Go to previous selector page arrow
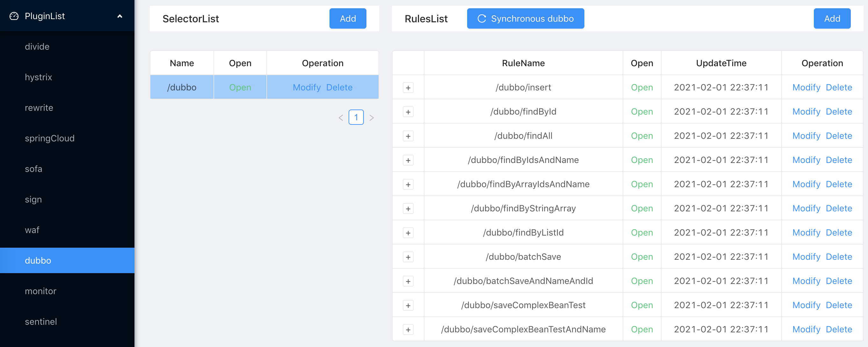The height and width of the screenshot is (347, 868). [x=341, y=118]
